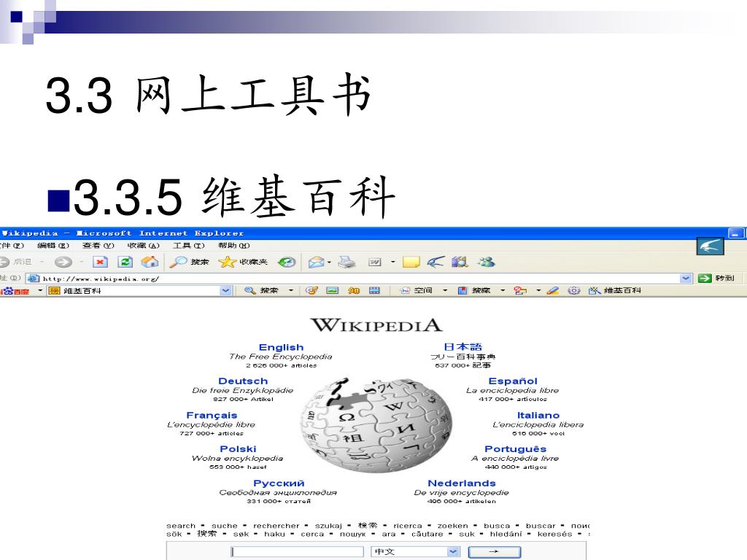Open the dropdown arrow next to the Edit with Word icon
Image resolution: width=747 pixels, height=560 pixels.
(x=393, y=262)
